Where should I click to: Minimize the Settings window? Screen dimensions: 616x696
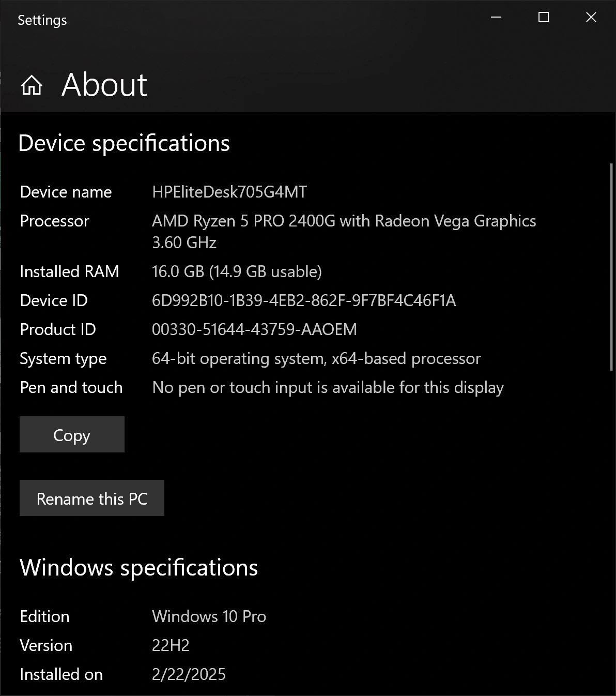[496, 18]
